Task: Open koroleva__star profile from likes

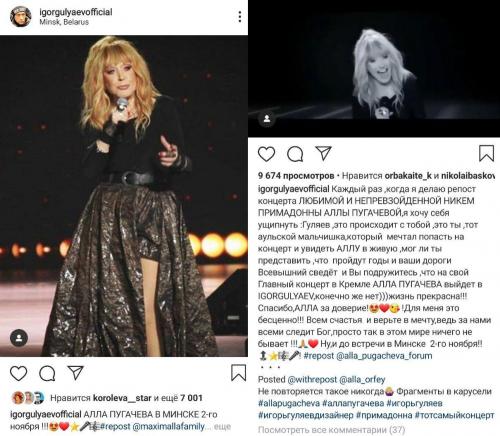Action: (x=122, y=398)
